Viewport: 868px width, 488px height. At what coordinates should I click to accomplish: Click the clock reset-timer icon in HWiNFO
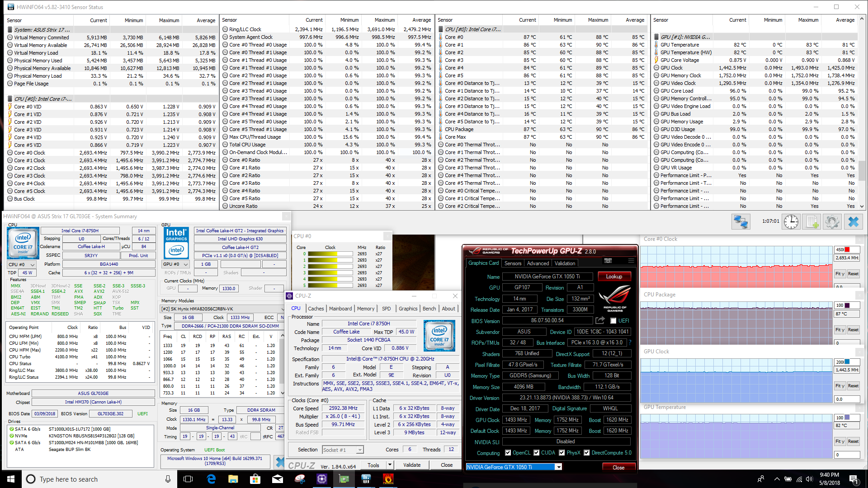coord(791,222)
